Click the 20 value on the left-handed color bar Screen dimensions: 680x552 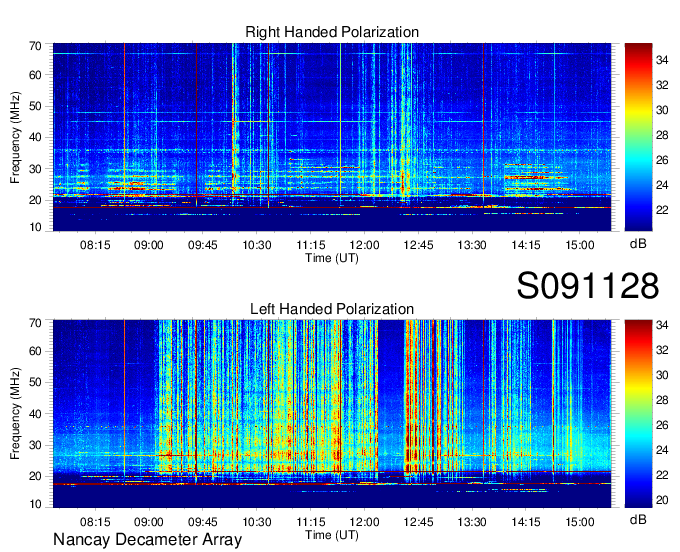[x=662, y=500]
